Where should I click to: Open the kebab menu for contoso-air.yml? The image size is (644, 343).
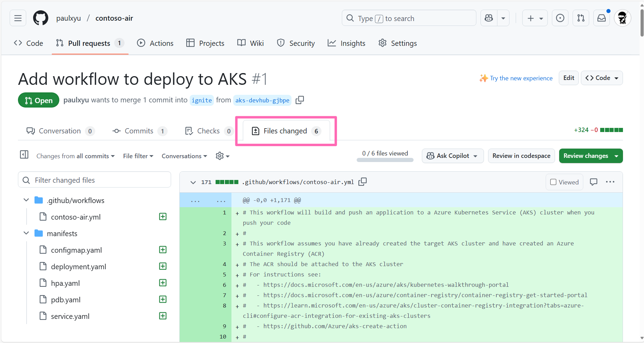[610, 182]
